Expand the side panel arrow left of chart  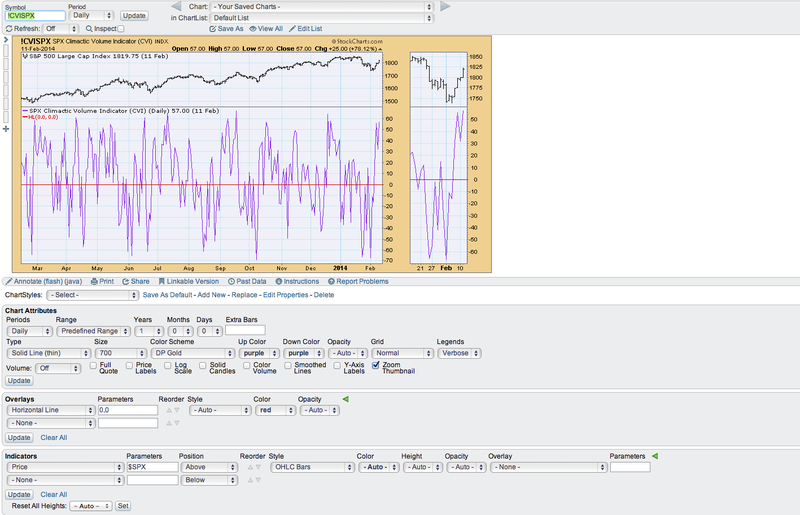[x=6, y=40]
